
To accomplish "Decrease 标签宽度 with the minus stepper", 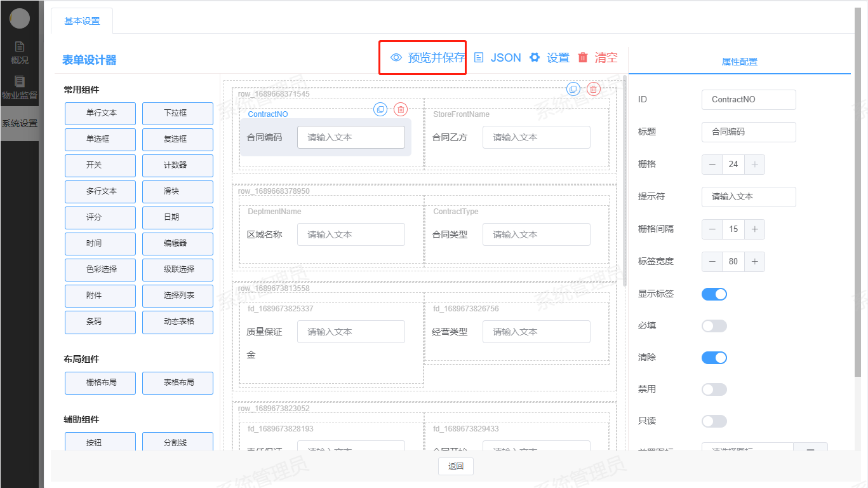I will click(x=712, y=262).
